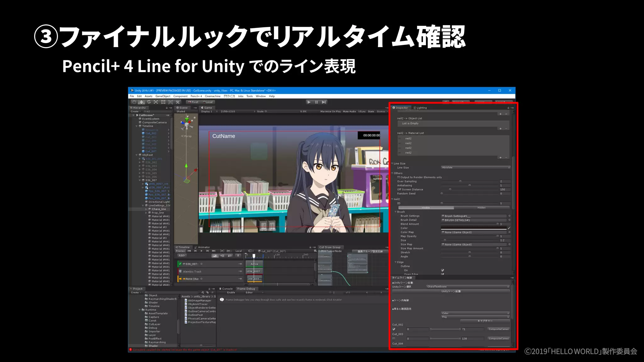
Task: Switch neil2 line set to Hidden
Action: (x=481, y=208)
